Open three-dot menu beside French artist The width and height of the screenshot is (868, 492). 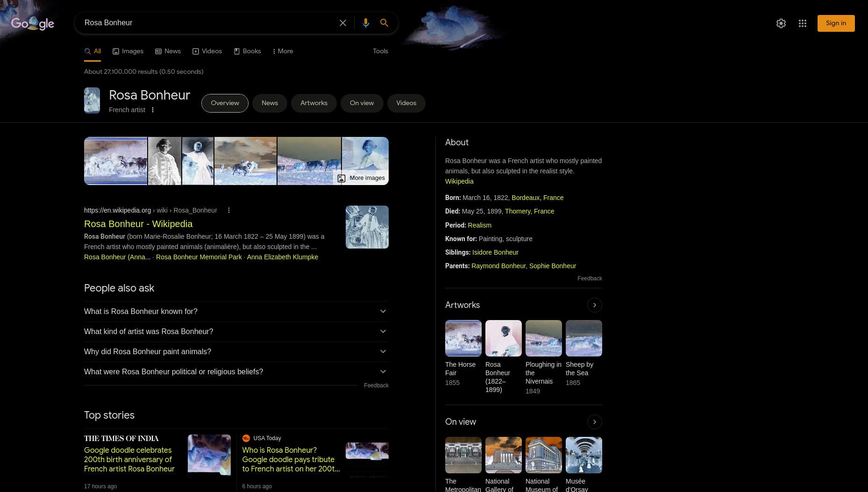tap(152, 110)
